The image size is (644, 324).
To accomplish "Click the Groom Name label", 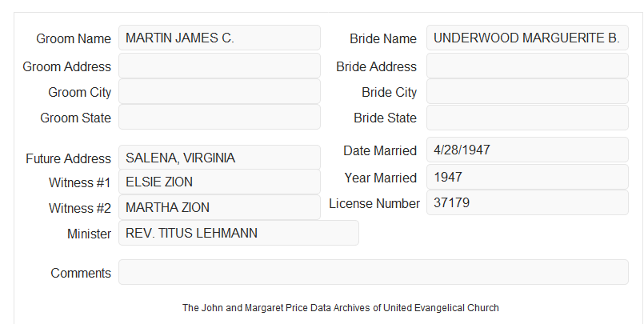I will [74, 38].
